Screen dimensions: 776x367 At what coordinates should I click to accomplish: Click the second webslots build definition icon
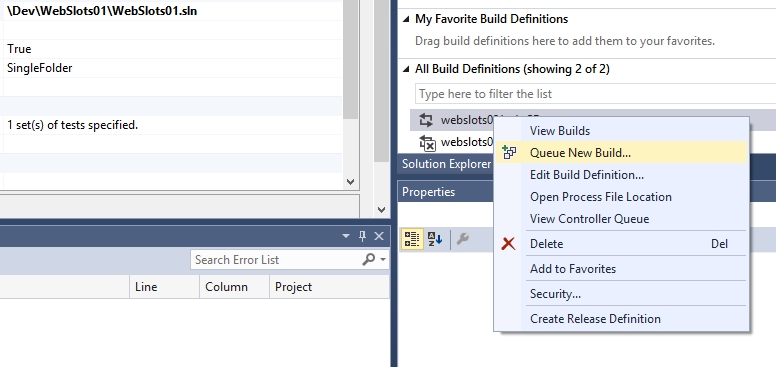point(427,142)
